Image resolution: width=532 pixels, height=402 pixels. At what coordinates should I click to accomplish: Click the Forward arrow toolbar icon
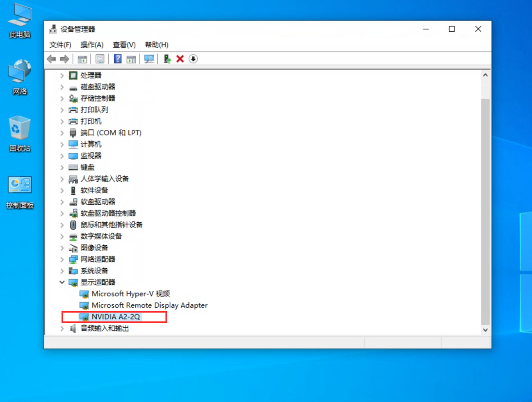pyautogui.click(x=64, y=59)
